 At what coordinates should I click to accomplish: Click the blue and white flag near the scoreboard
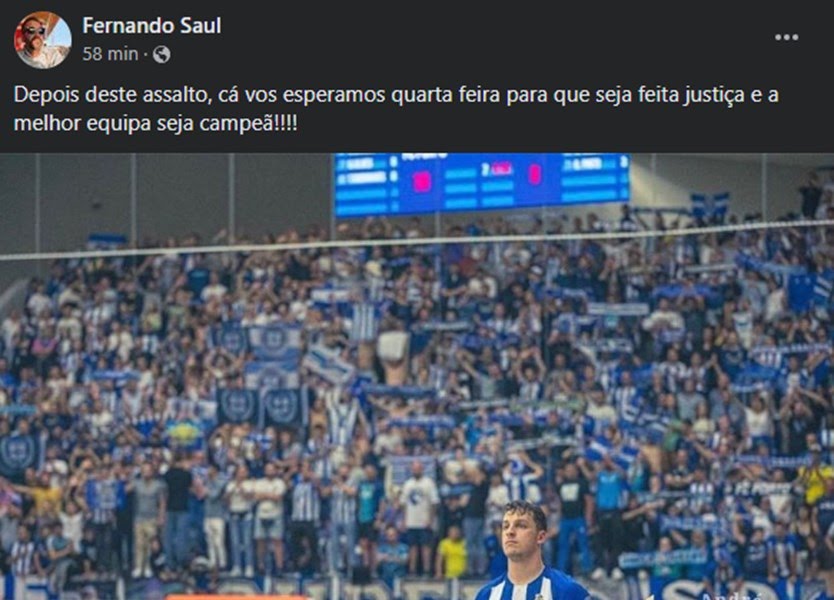[x=710, y=207]
